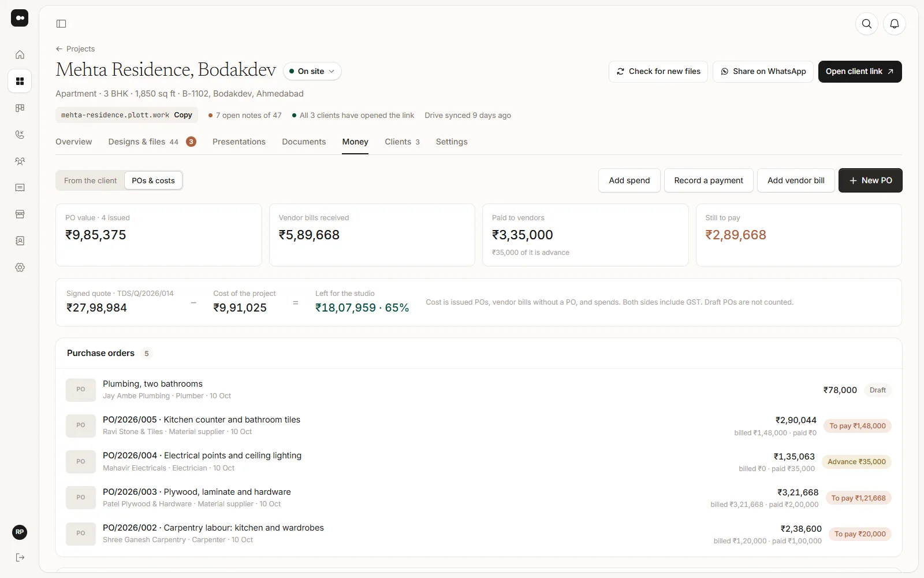Open the home icon in sidebar
Image resolution: width=924 pixels, height=578 pixels.
click(x=20, y=55)
